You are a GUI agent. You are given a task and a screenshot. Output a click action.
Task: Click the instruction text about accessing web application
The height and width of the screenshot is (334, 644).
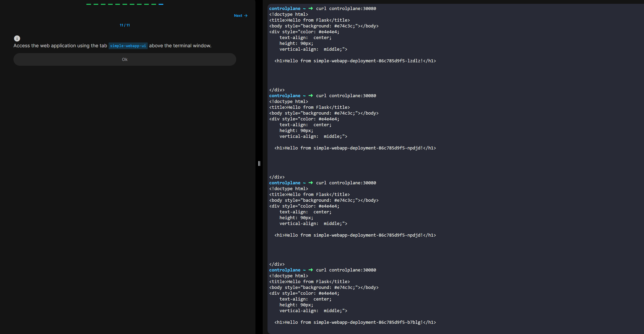pos(60,46)
